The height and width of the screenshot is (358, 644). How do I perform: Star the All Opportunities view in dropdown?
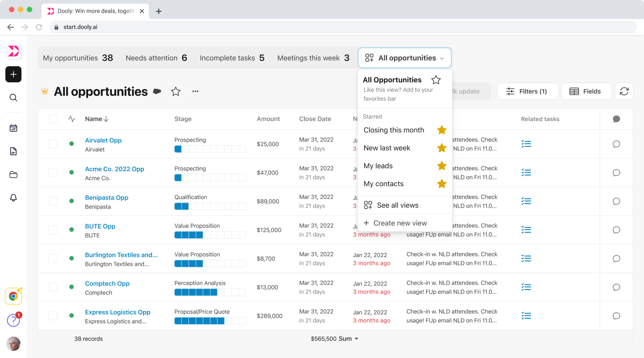tap(436, 80)
